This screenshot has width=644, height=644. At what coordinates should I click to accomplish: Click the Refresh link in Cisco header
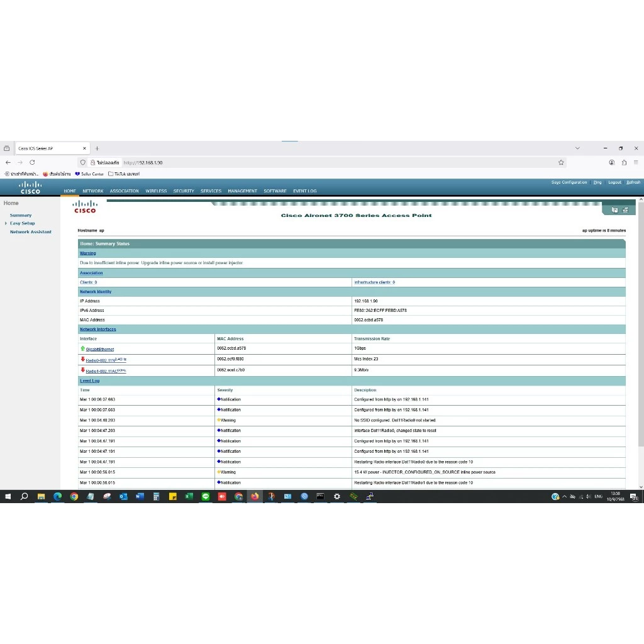click(x=633, y=182)
